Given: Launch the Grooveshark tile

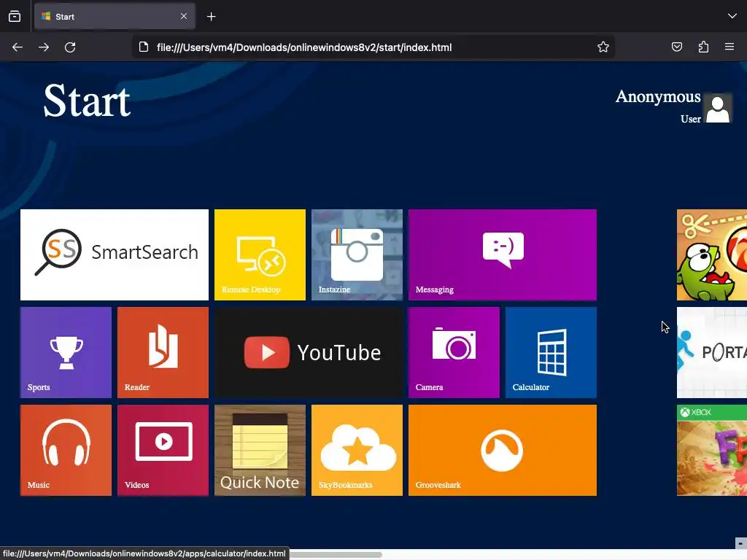Looking at the screenshot, I should [503, 451].
